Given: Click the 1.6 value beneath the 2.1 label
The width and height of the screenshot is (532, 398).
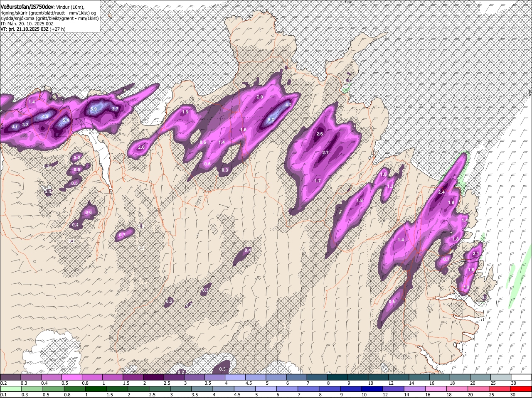Looking at the screenshot, I should point(471,270).
